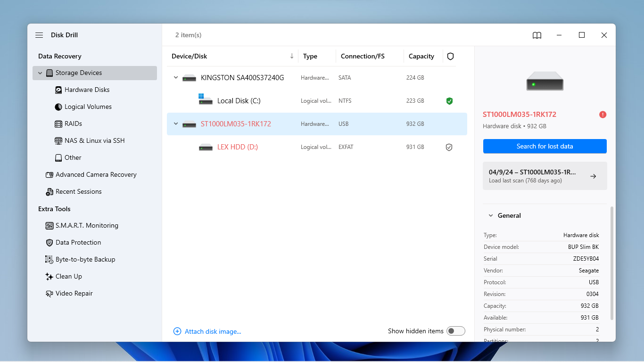Sort by the Type column header

point(310,57)
